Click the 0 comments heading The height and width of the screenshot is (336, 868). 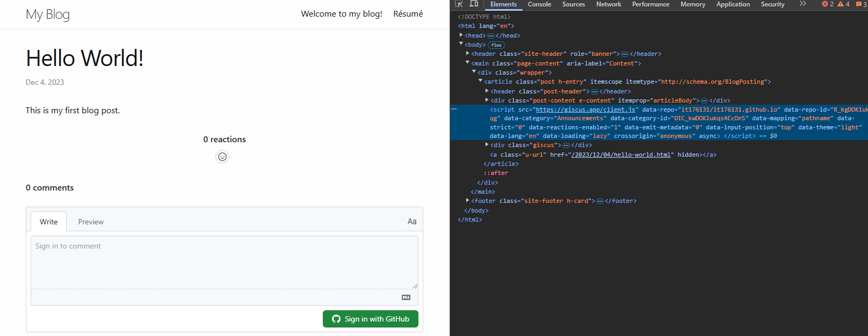click(x=50, y=188)
